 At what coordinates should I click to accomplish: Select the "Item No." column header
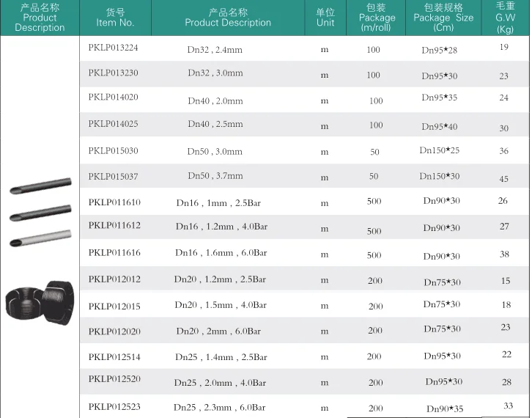click(x=115, y=18)
